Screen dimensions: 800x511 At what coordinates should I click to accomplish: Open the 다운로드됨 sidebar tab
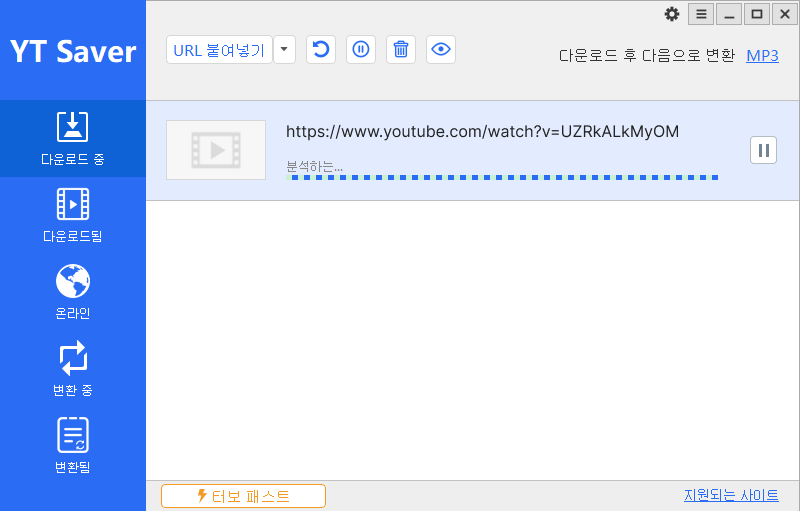click(73, 216)
